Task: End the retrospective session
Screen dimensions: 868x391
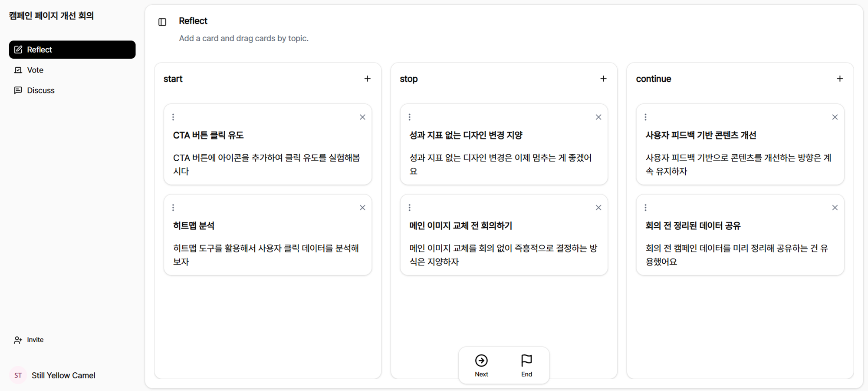Action: (526, 365)
